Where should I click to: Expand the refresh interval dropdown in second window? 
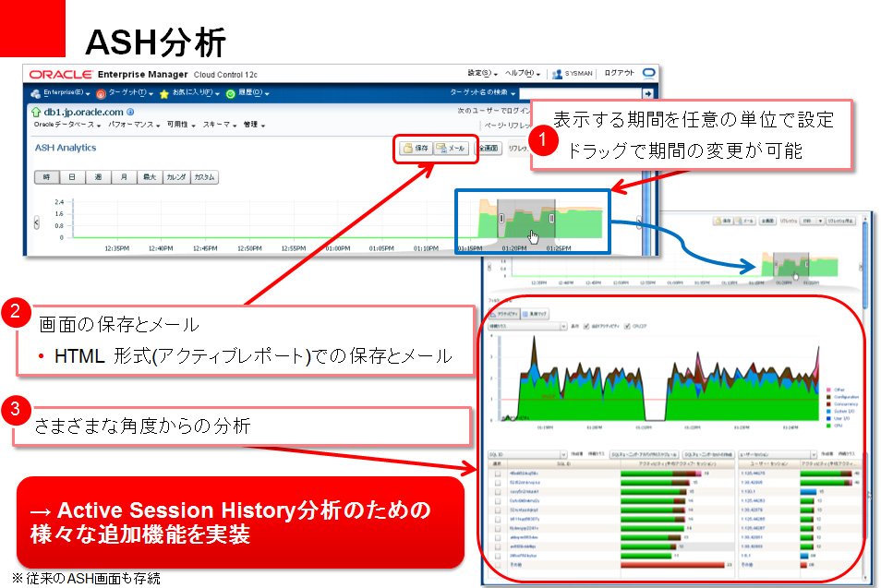pos(820,221)
